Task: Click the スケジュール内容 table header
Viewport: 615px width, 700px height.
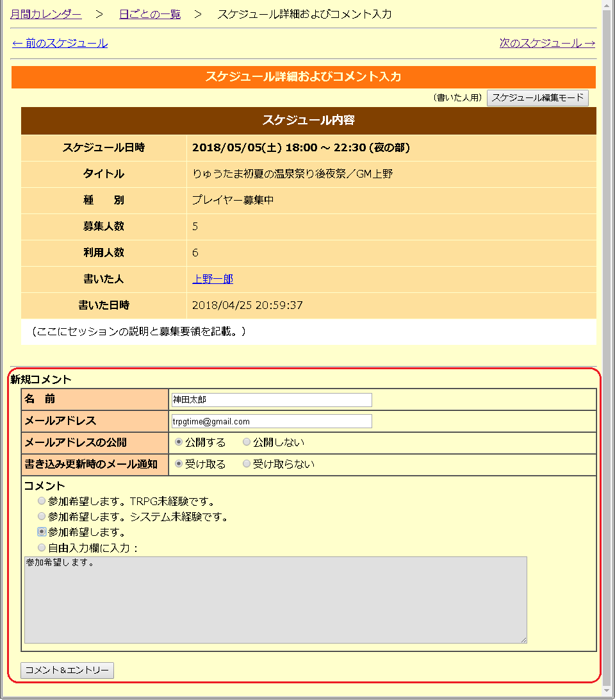Action: pyautogui.click(x=308, y=121)
